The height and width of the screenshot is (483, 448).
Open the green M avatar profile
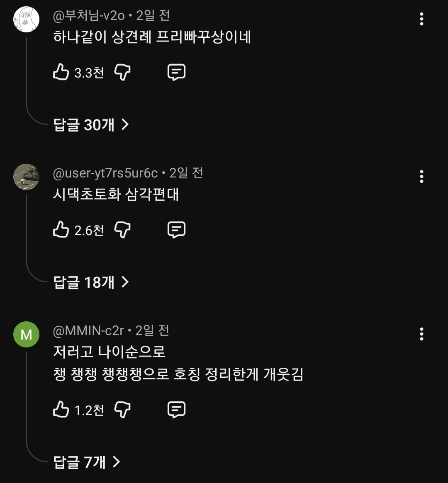(26, 334)
